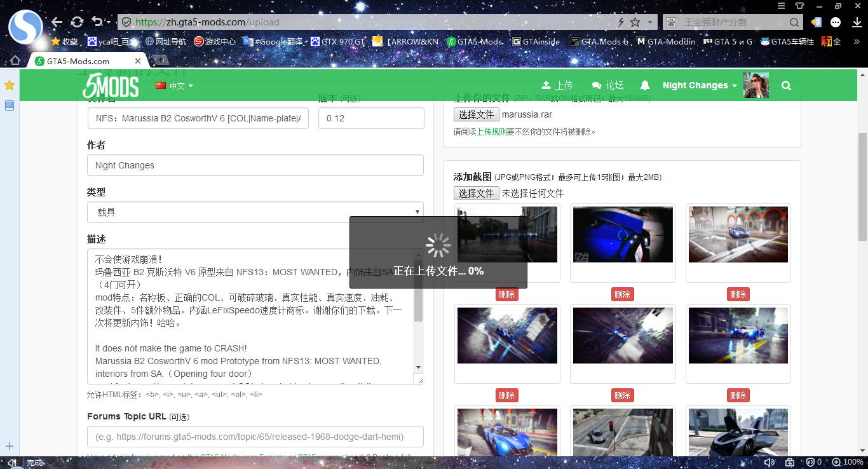Open the GTA5车辆性 bookmark
The image size is (868, 469).
click(787, 42)
